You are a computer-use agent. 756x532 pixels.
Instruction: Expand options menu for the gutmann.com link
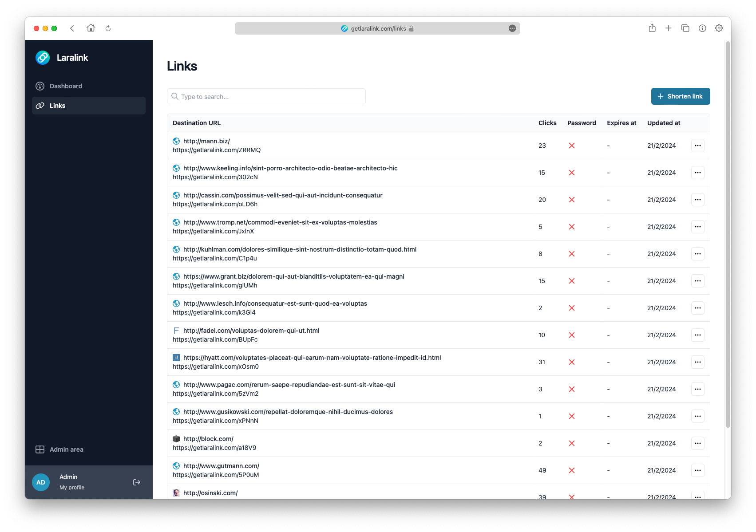(x=698, y=470)
